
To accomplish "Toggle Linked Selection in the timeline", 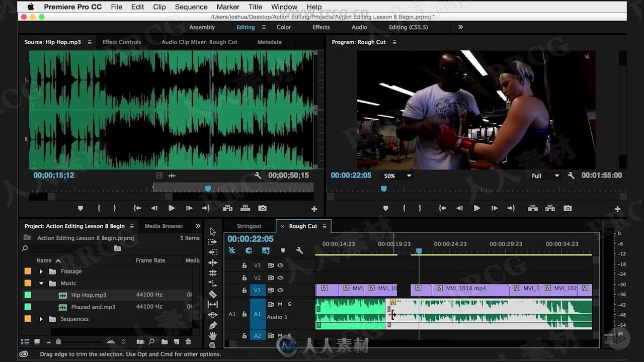I will [x=266, y=250].
